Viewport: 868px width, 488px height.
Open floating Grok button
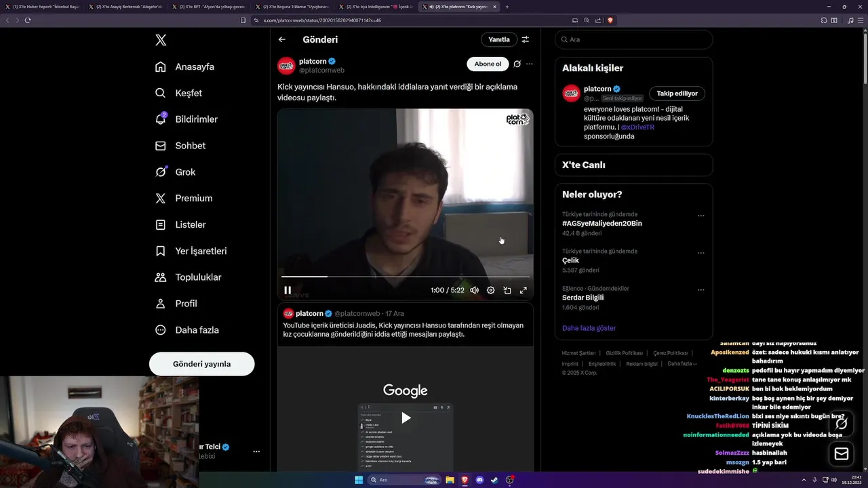(842, 424)
